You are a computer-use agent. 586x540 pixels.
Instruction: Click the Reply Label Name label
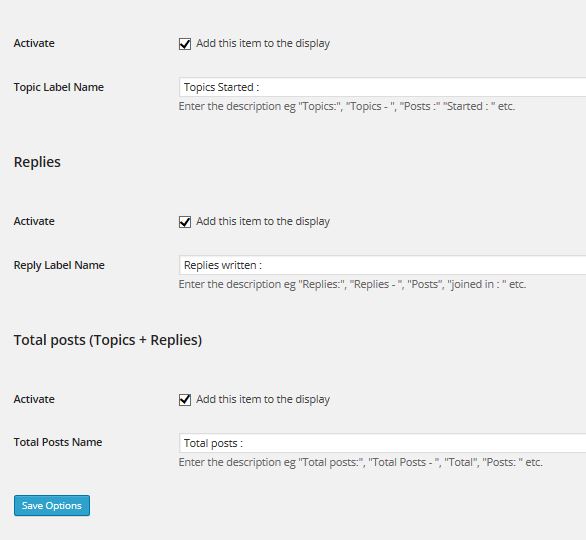pos(59,265)
